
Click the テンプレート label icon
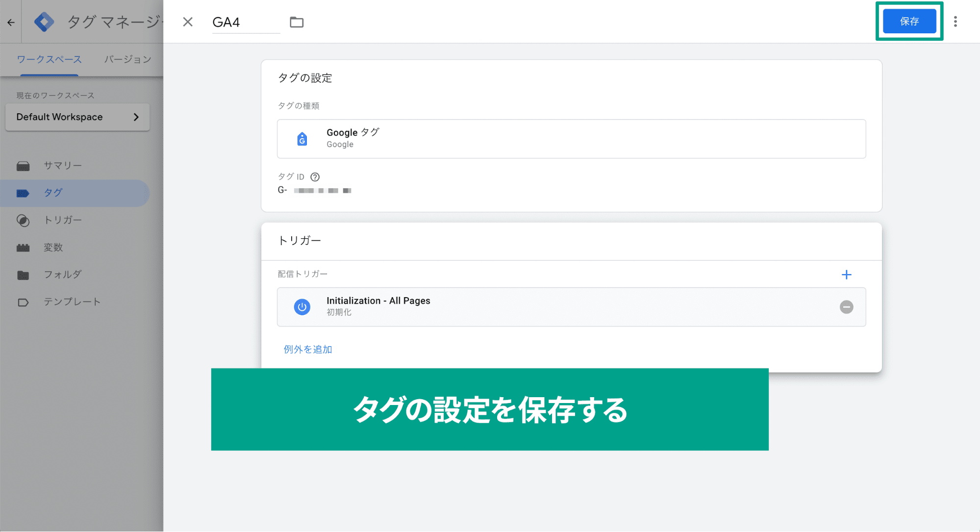click(x=23, y=303)
